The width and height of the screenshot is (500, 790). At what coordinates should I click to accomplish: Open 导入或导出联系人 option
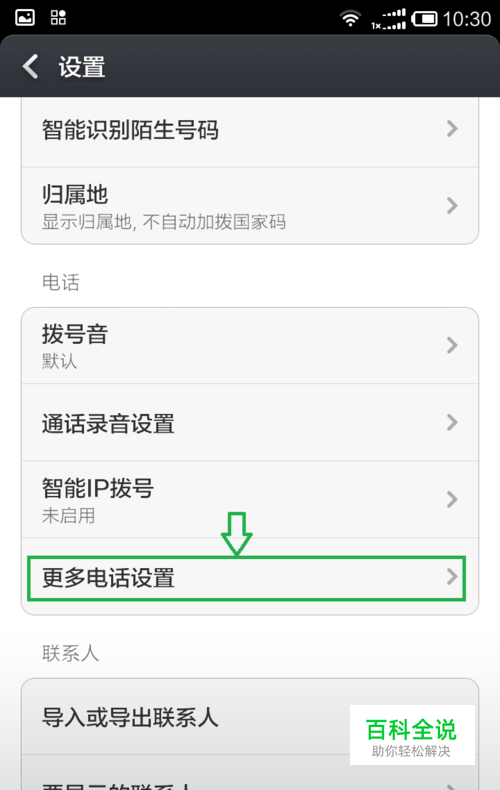249,717
